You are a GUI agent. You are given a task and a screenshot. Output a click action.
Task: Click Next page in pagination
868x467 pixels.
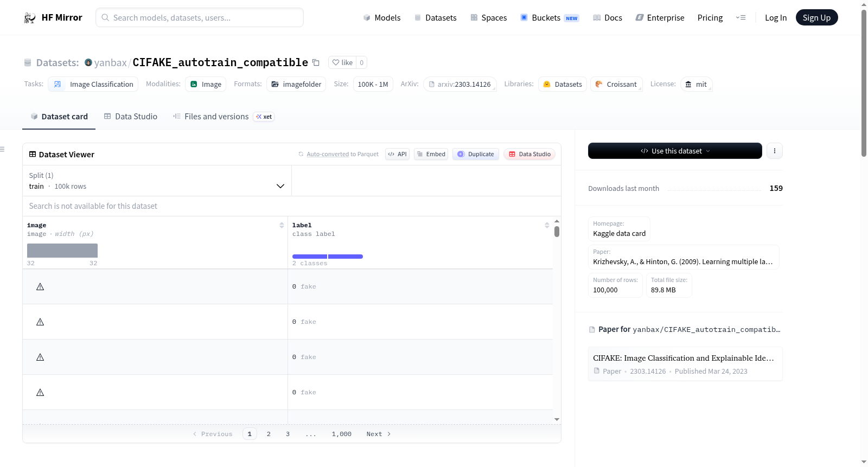[378, 434]
